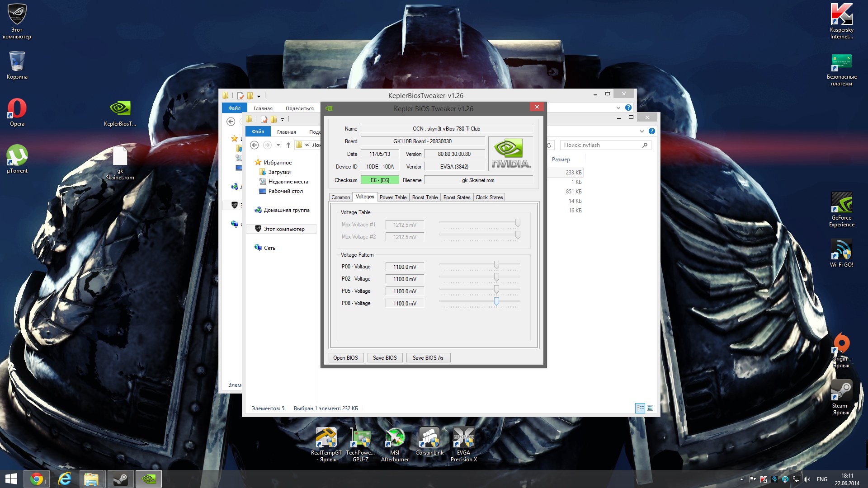Screen dimensions: 868x488
Task: Click the Steam icon in the taskbar
Action: click(120, 479)
